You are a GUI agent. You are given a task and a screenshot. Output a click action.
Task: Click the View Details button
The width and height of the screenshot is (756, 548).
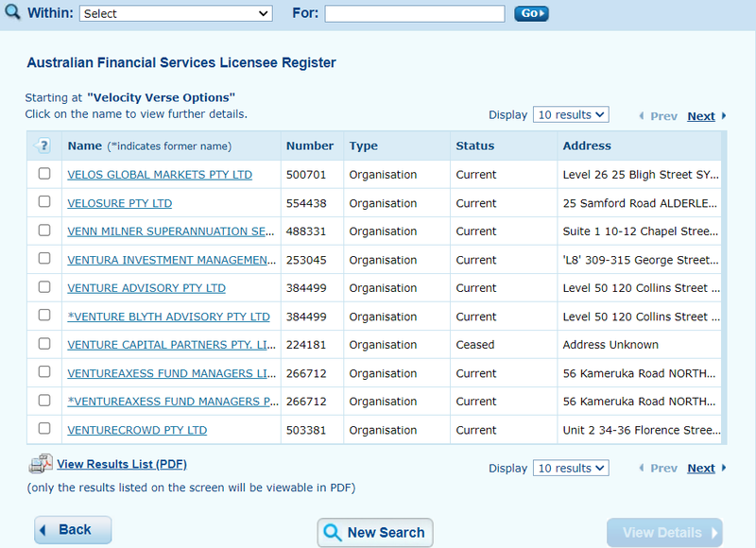(x=664, y=533)
